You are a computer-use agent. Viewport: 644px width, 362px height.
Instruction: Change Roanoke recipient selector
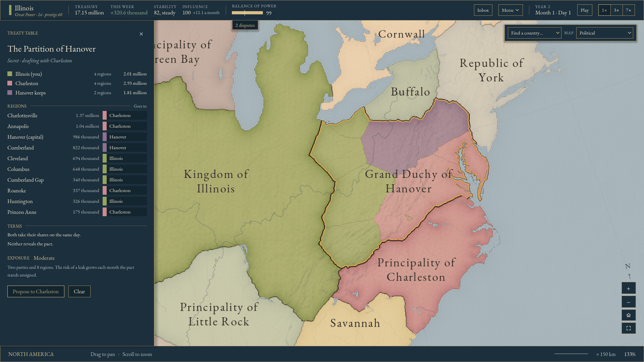click(125, 190)
